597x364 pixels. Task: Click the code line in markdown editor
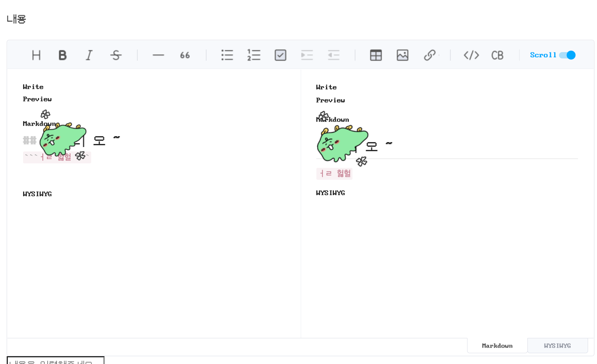57,157
